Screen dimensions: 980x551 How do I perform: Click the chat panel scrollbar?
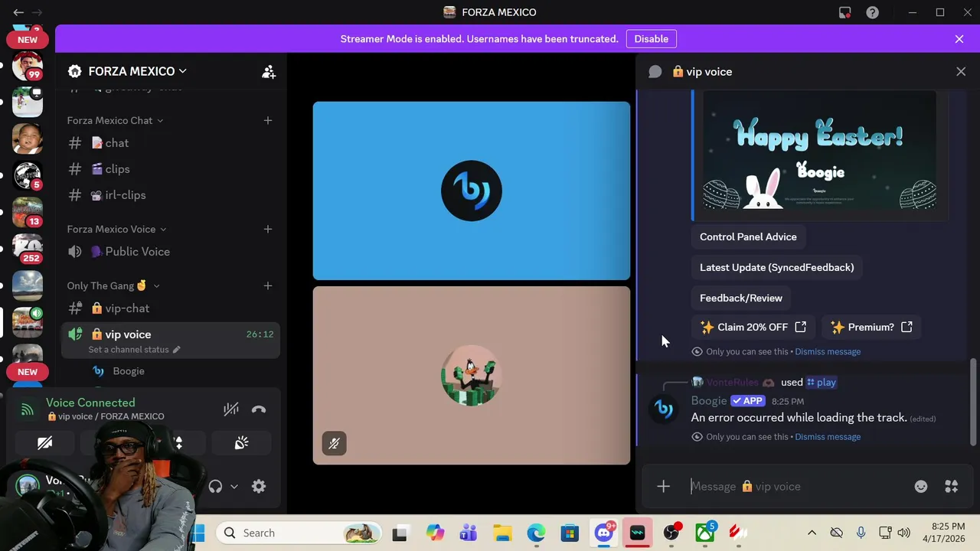(973, 401)
